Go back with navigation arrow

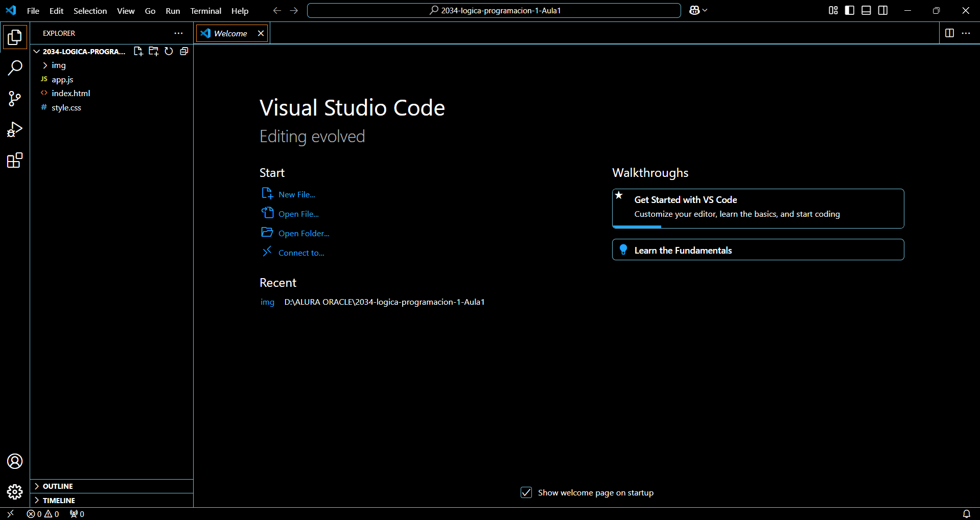277,10
